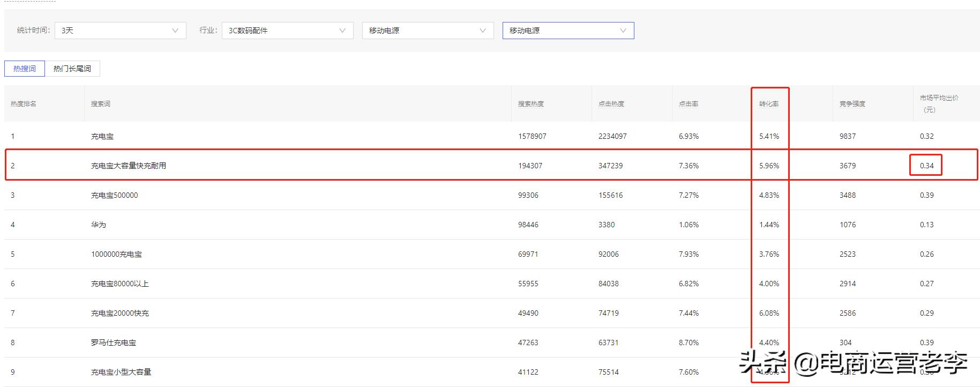Select search heat value 99306

pyautogui.click(x=528, y=195)
